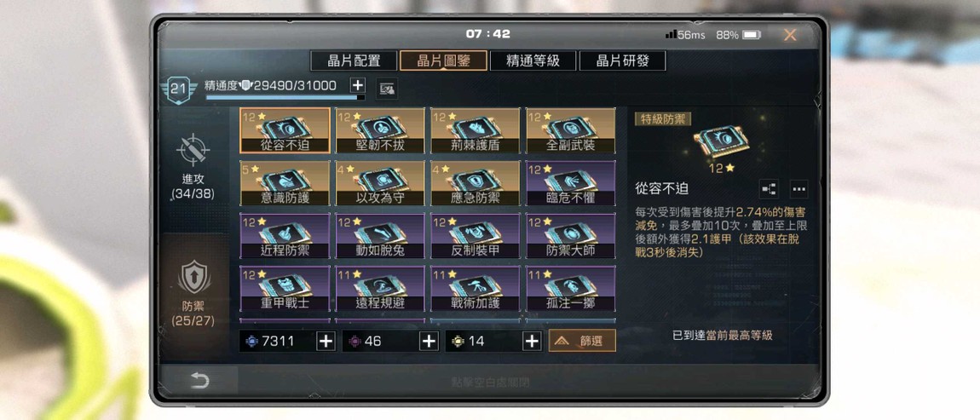Tap the back arrow button
Viewport: 980px width, 420px height.
[x=199, y=380]
